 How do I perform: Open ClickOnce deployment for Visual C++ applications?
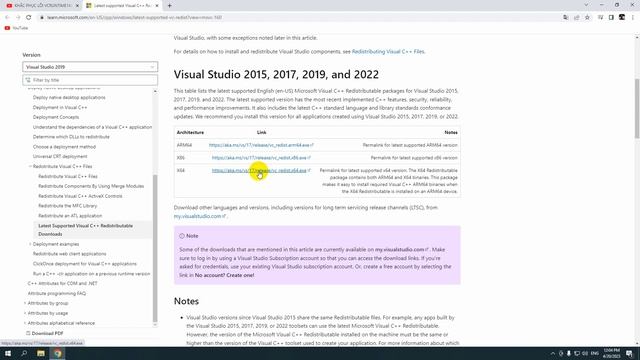[x=84, y=264]
